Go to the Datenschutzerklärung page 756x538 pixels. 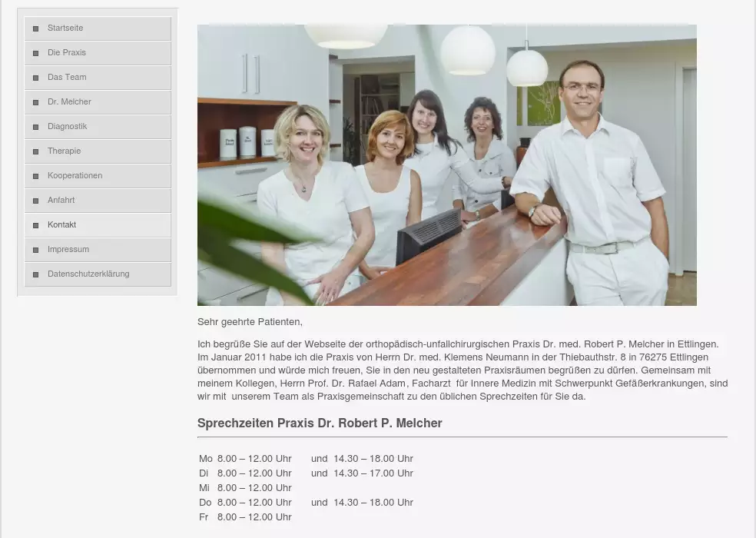pyautogui.click(x=88, y=274)
